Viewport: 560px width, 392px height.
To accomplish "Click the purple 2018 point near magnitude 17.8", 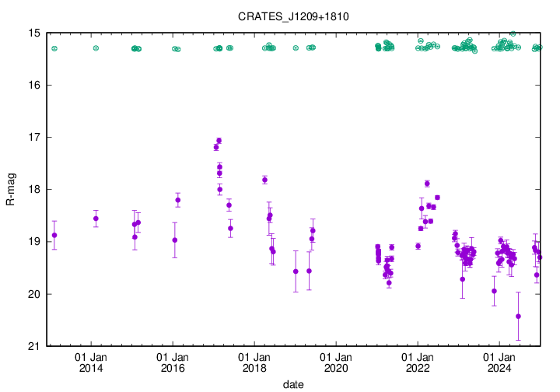I will click(265, 180).
